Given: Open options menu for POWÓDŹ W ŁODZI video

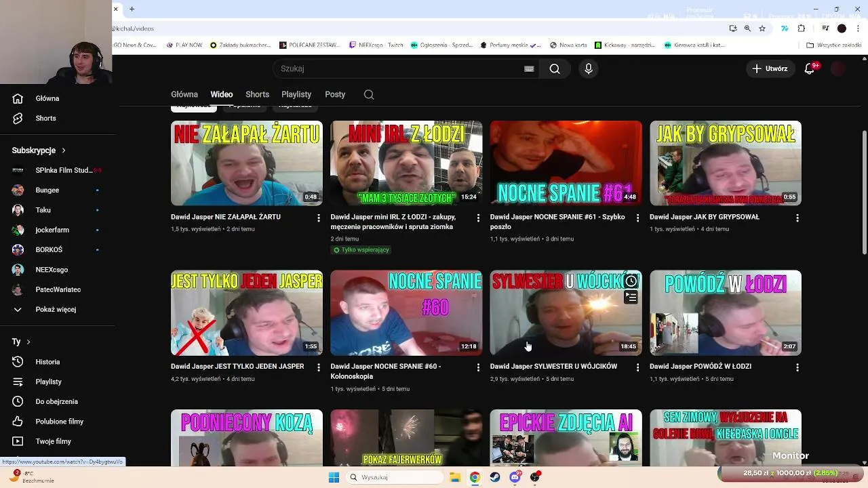Looking at the screenshot, I should (x=797, y=367).
